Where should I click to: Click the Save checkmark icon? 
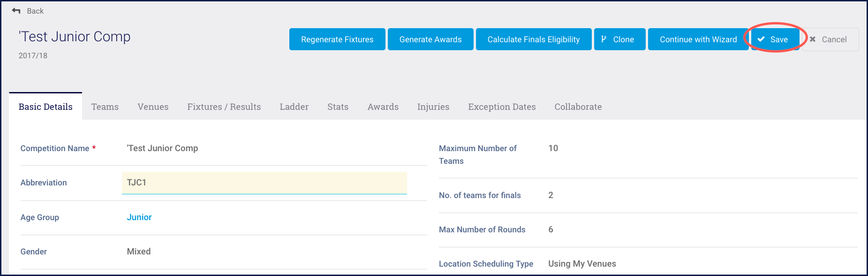pyautogui.click(x=762, y=39)
